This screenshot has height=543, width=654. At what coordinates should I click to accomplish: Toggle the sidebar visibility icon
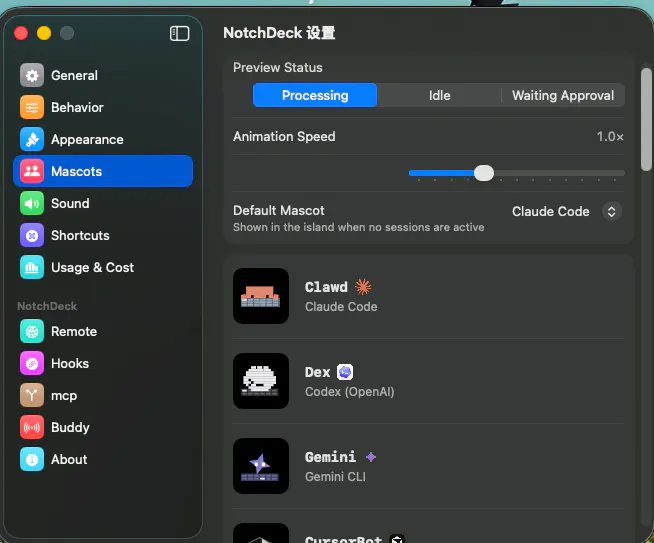coord(179,33)
